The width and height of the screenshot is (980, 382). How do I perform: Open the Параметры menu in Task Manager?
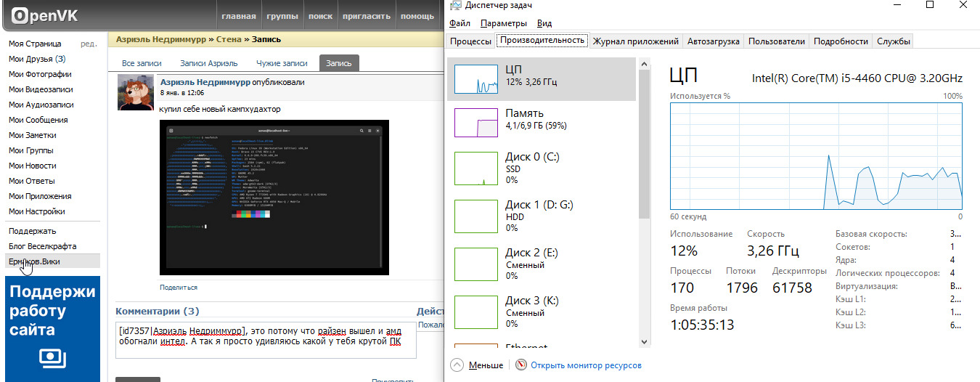point(503,23)
